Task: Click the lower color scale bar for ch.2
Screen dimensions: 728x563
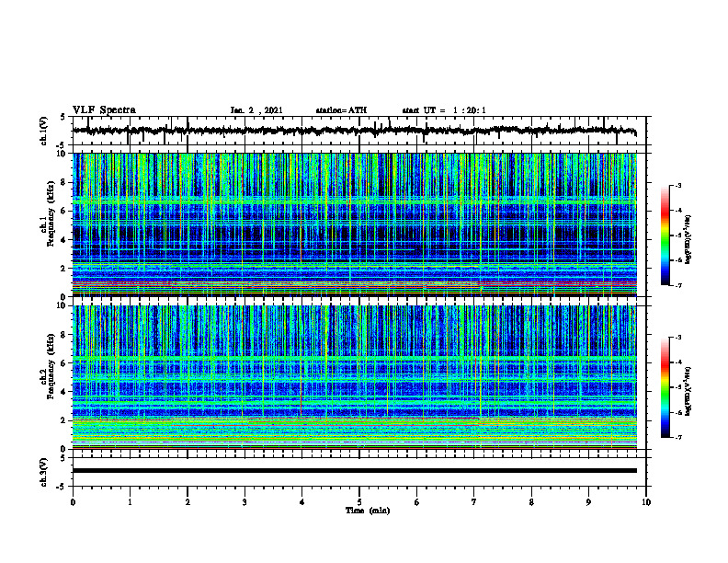Action: pyautogui.click(x=665, y=387)
